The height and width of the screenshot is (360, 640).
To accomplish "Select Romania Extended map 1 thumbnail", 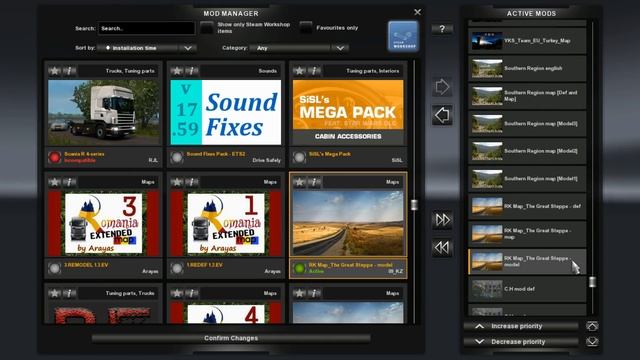I will [x=226, y=223].
